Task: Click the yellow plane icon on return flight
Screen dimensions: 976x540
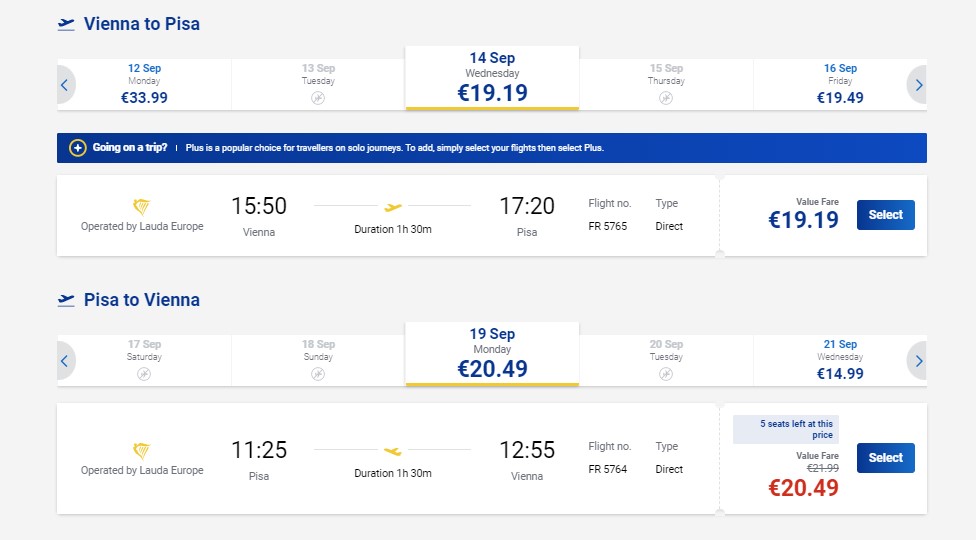Action: point(393,451)
